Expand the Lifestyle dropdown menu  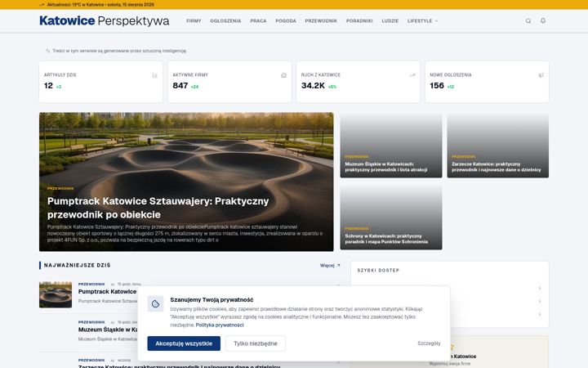[423, 21]
